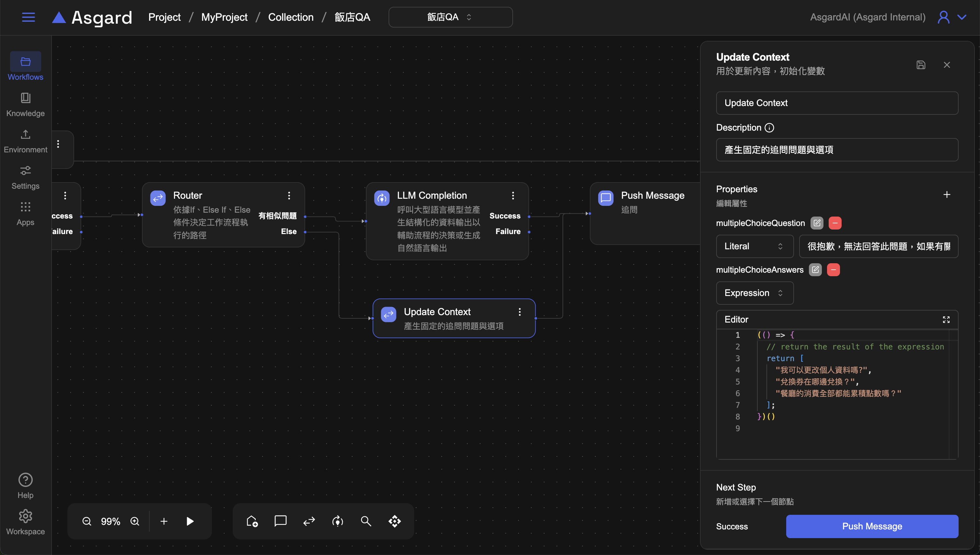The height and width of the screenshot is (555, 980).
Task: Open Router node options menu
Action: pos(289,195)
